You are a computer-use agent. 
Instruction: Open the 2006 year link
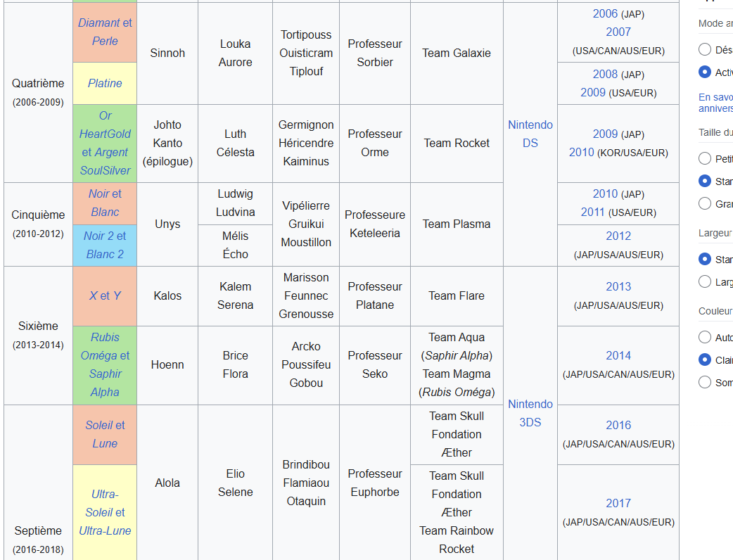605,13
